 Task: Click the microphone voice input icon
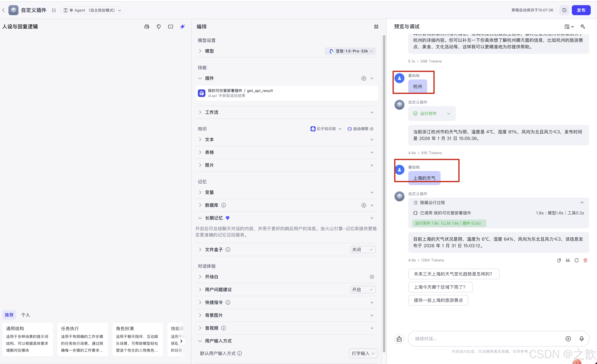581,339
